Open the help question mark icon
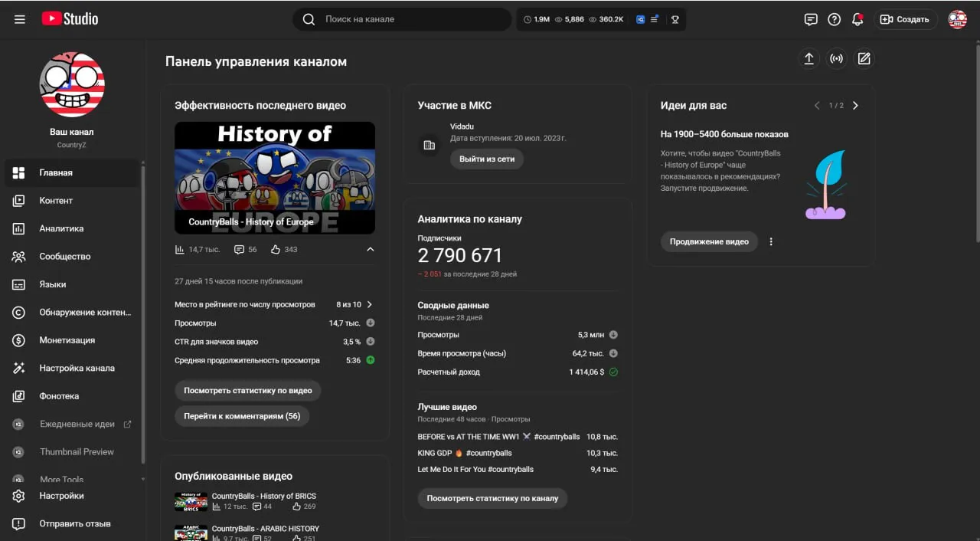The image size is (980, 541). pos(834,19)
